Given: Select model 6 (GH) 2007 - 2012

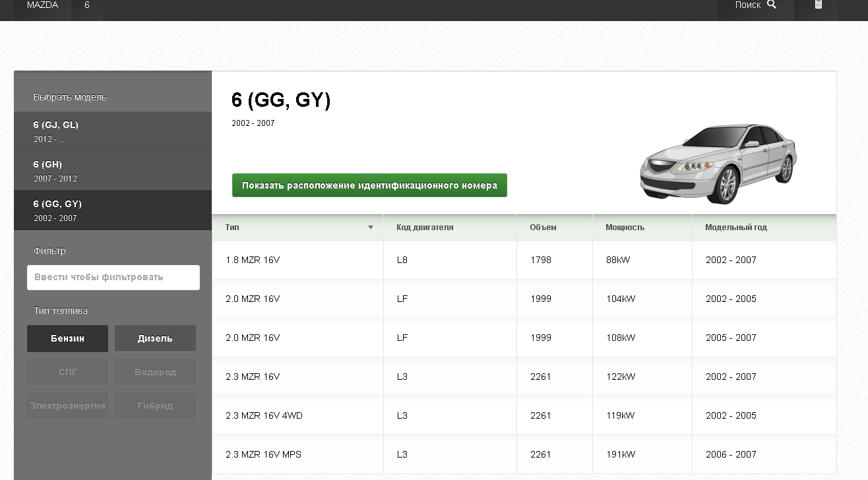Looking at the screenshot, I should [113, 171].
